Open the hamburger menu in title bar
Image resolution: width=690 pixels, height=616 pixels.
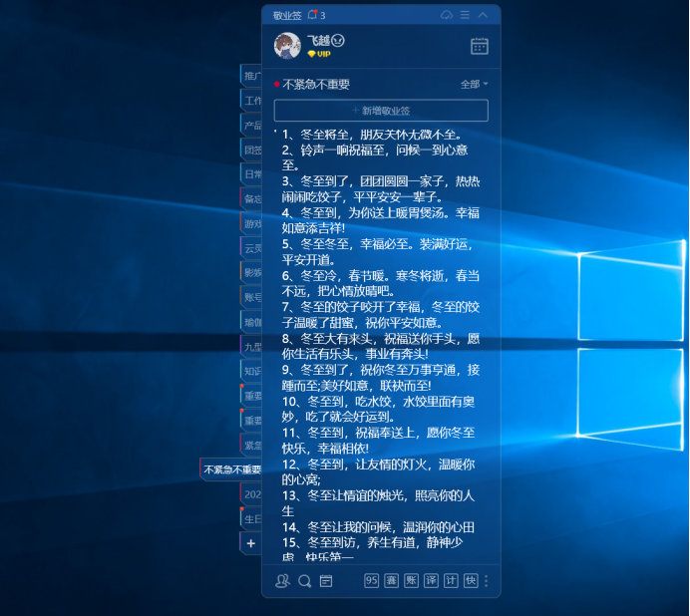(465, 15)
